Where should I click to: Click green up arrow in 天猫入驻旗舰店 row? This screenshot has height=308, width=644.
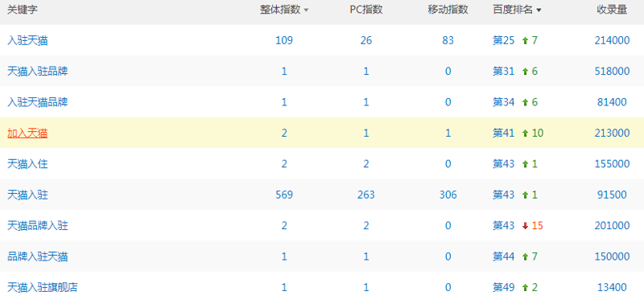(525, 288)
